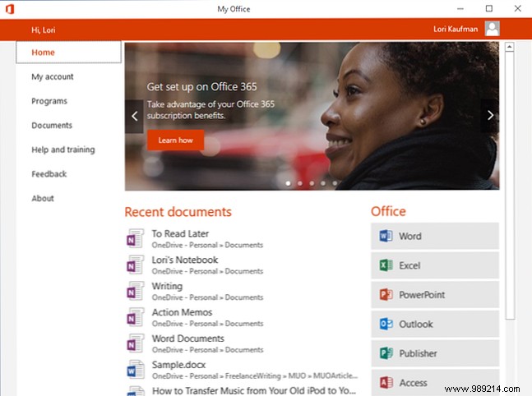Click the Sample.docx OneDrive path text
This screenshot has width=532, height=396.
coord(254,375)
